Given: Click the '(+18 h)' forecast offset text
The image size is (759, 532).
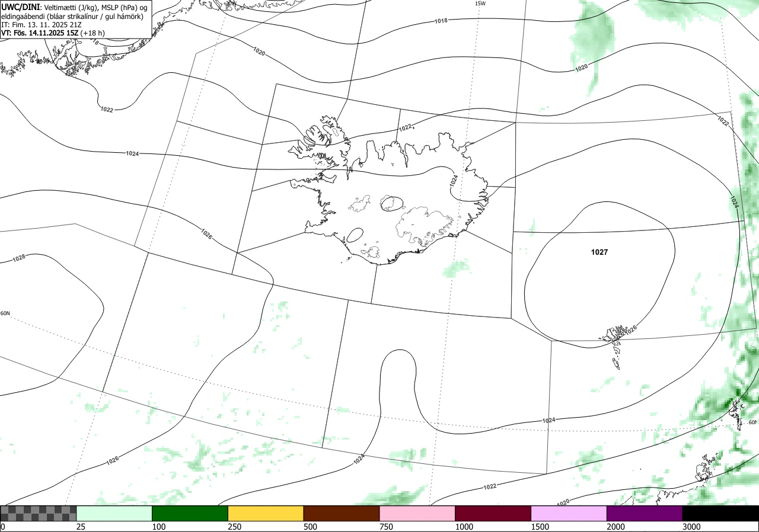Looking at the screenshot, I should [93, 33].
